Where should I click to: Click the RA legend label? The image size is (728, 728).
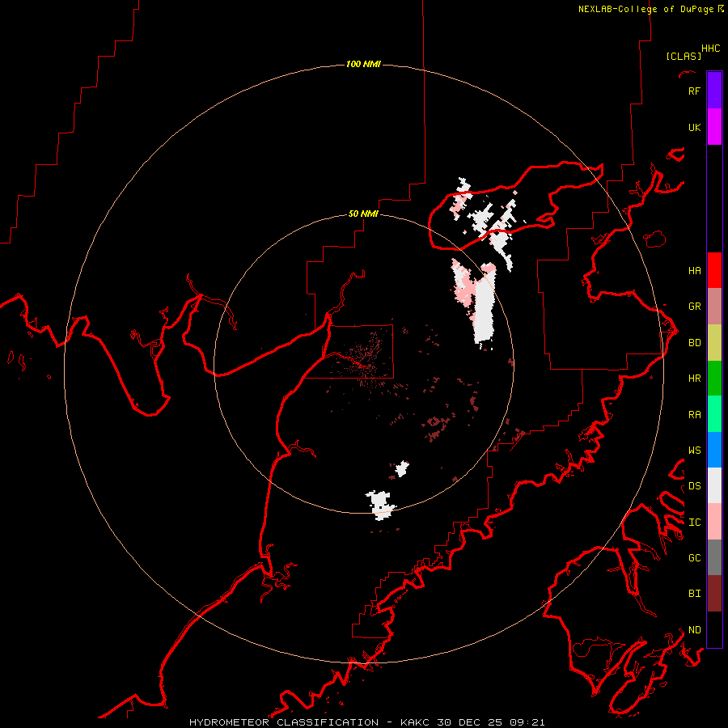pos(694,414)
